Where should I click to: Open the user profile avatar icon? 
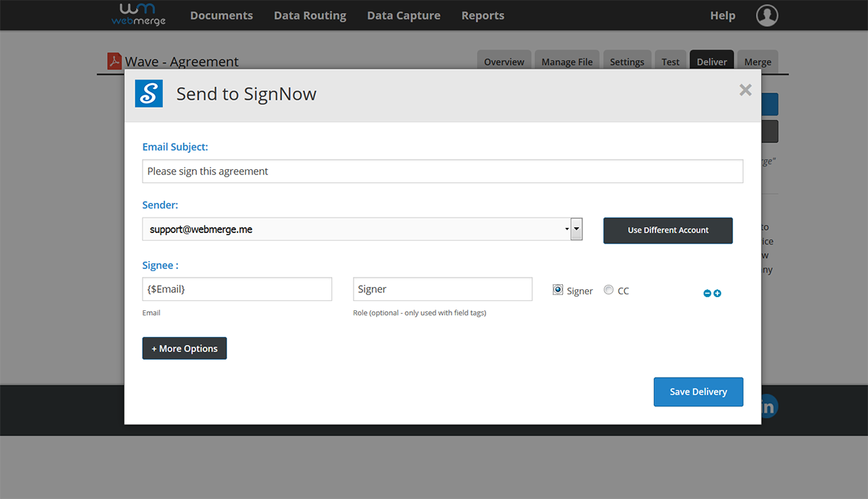pos(767,15)
